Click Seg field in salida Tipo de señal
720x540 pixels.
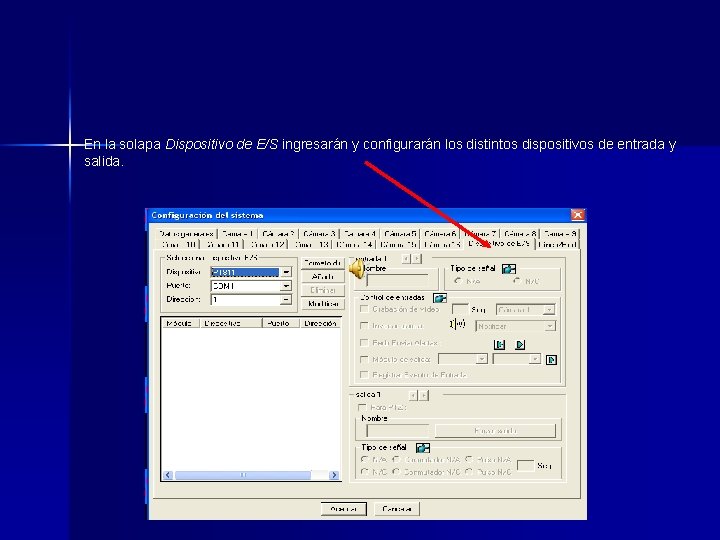click(x=525, y=465)
